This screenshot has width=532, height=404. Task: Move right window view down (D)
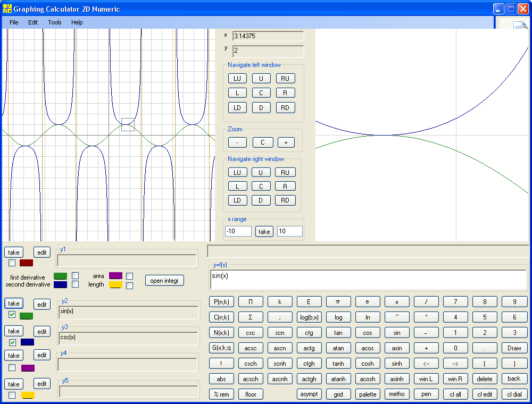tap(261, 200)
